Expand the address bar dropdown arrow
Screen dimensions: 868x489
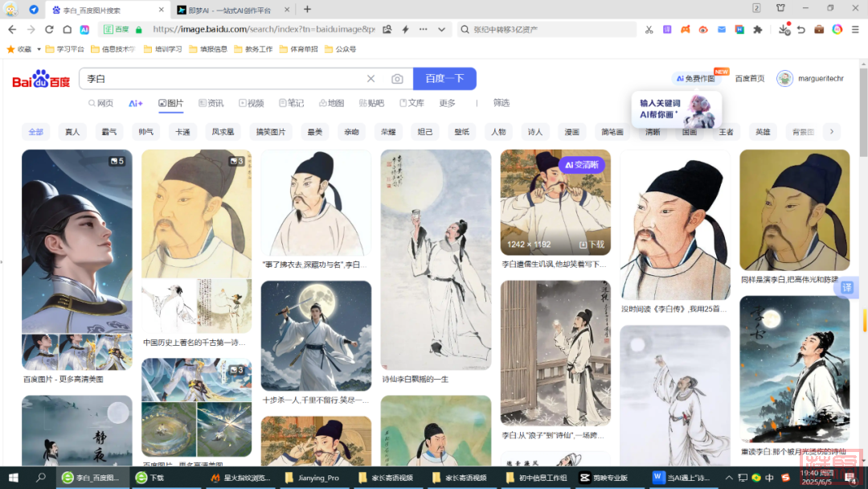click(x=442, y=29)
